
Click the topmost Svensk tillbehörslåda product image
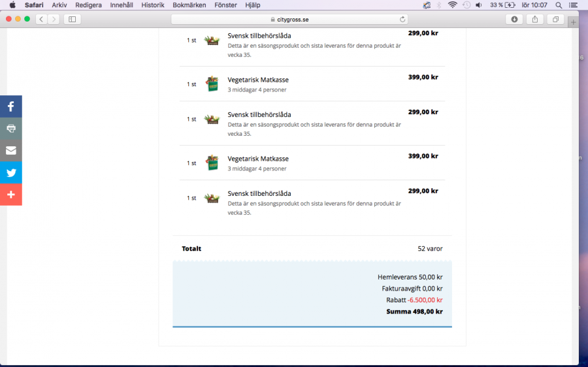coord(212,40)
